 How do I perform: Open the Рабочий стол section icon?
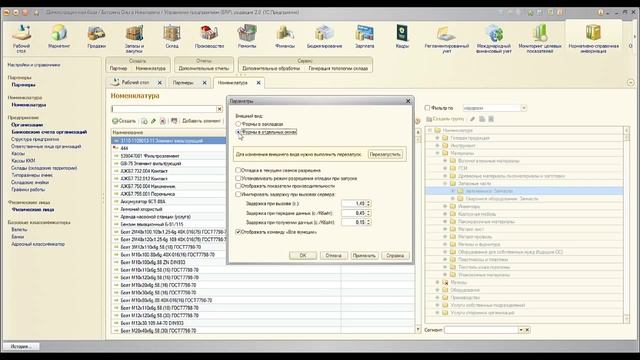[21, 39]
